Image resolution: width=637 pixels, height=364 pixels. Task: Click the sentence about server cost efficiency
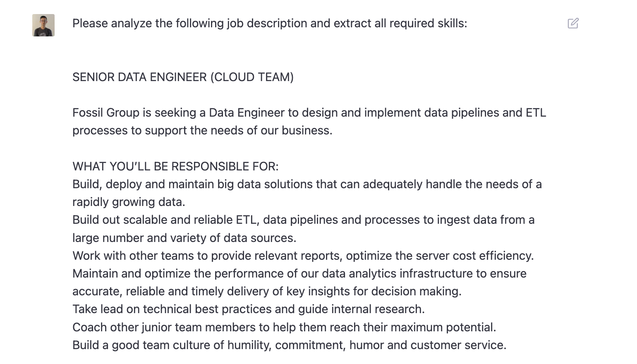coord(303,256)
